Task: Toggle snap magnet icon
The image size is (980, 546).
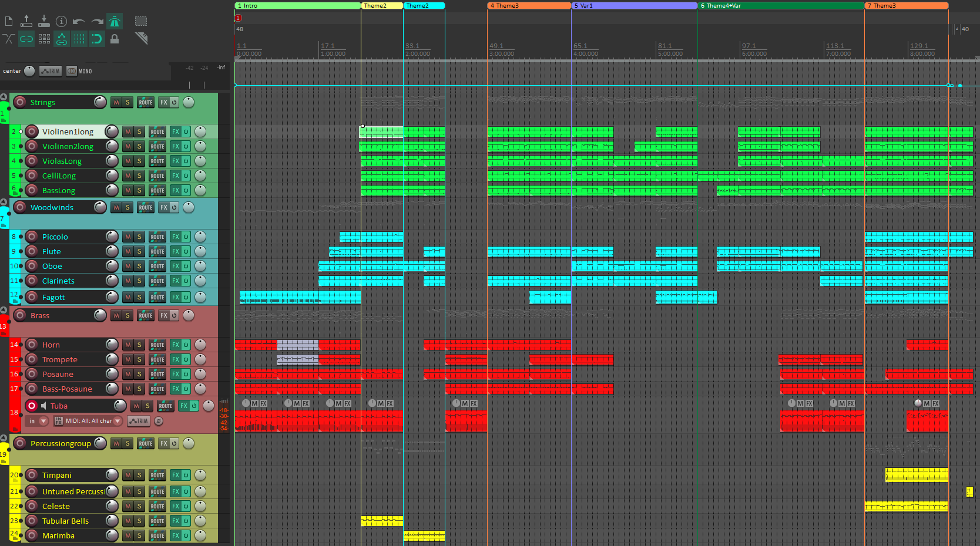Action: click(97, 39)
